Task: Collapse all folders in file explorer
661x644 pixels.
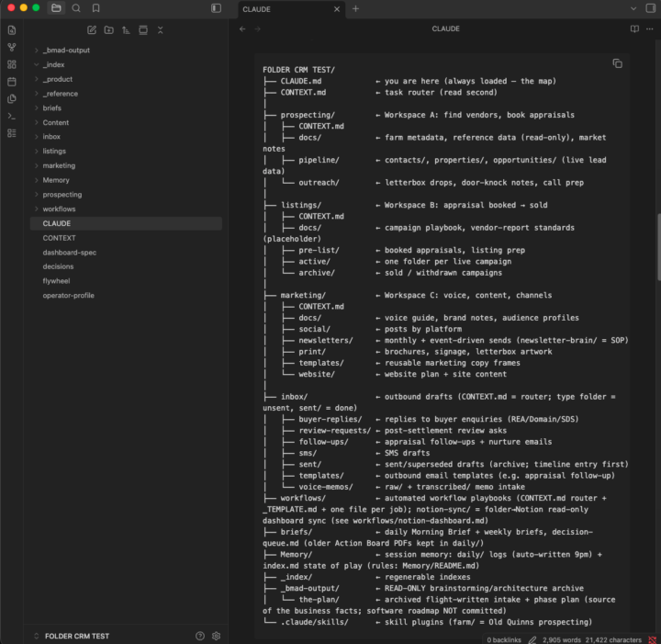Action: coord(160,30)
